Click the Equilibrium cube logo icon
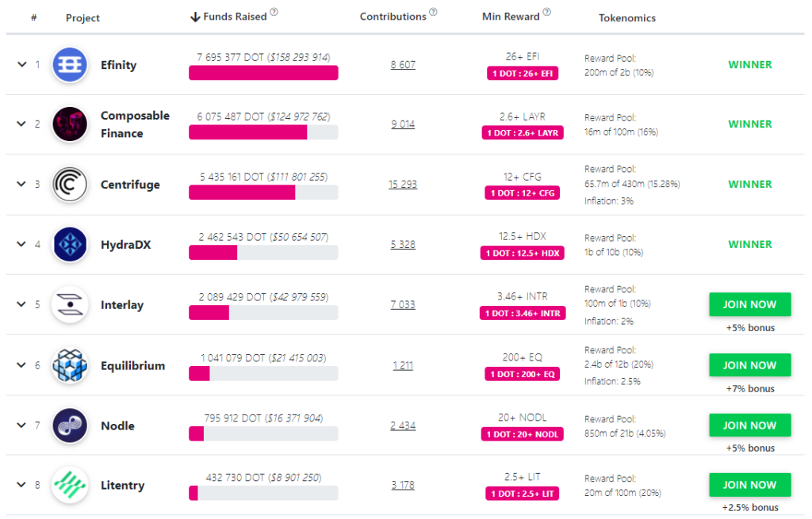812x519 pixels. (70, 365)
